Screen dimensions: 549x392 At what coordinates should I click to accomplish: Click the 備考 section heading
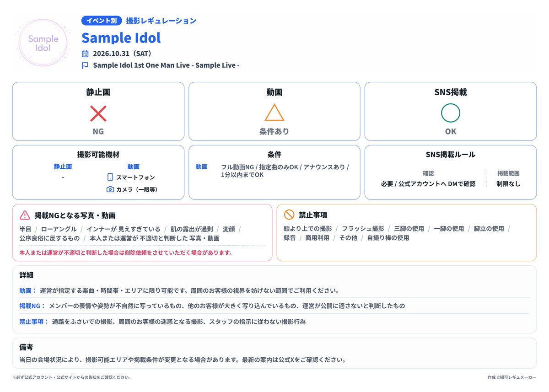(x=26, y=347)
